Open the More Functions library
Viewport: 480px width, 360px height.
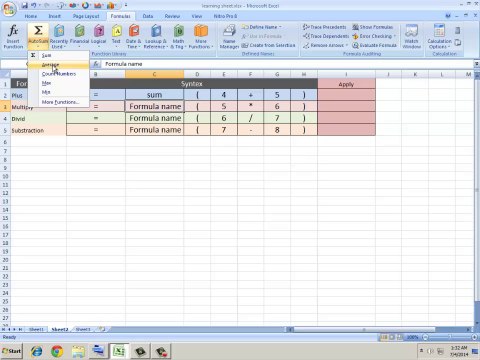click(x=201, y=37)
